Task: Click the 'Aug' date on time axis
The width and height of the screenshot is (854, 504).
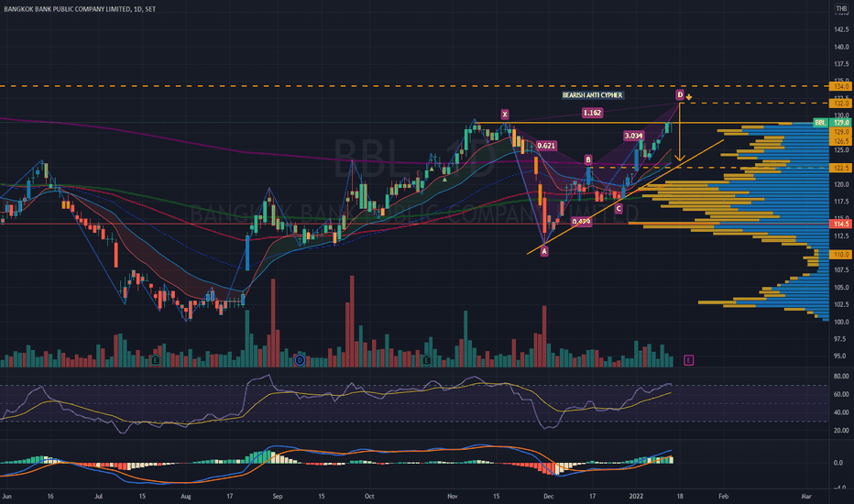Action: (186, 497)
